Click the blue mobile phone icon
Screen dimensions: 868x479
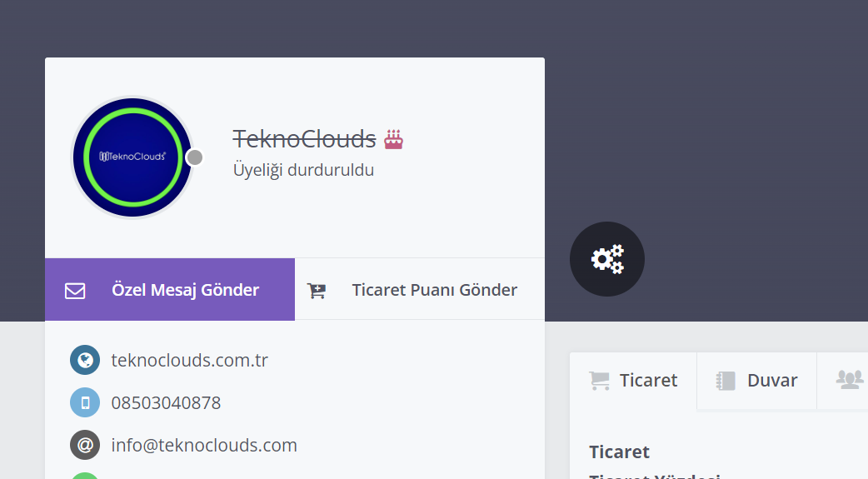85,402
